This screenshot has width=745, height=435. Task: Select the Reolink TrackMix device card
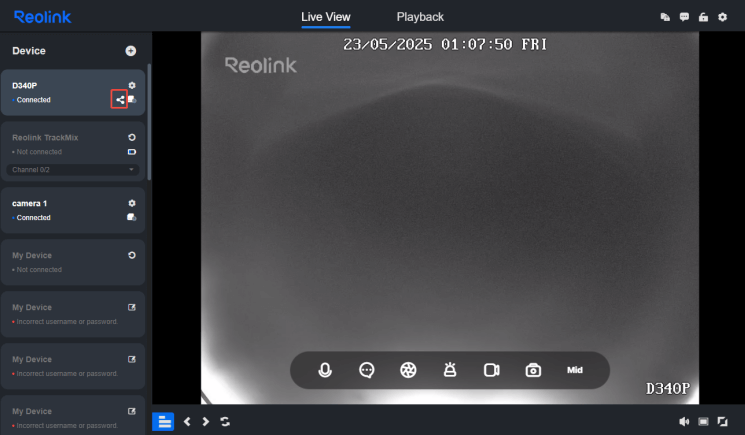pyautogui.click(x=73, y=151)
